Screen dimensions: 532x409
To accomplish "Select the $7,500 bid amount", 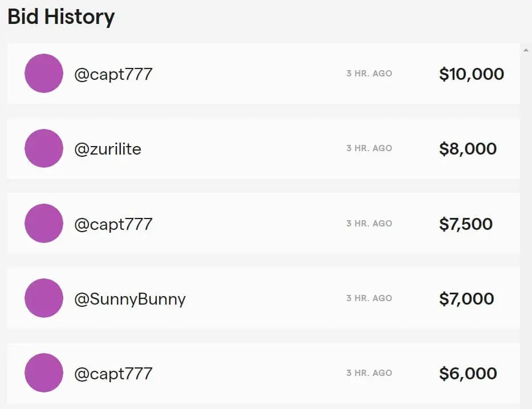I will point(466,224).
